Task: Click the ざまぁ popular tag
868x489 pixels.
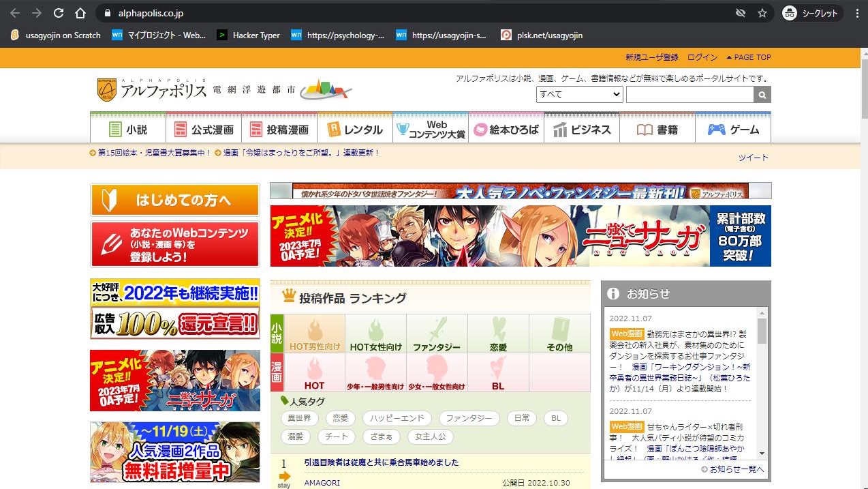Action: coord(381,436)
